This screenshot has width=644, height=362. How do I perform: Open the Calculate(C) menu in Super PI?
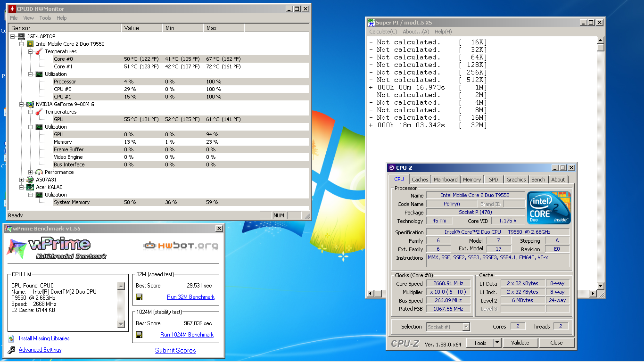point(383,32)
